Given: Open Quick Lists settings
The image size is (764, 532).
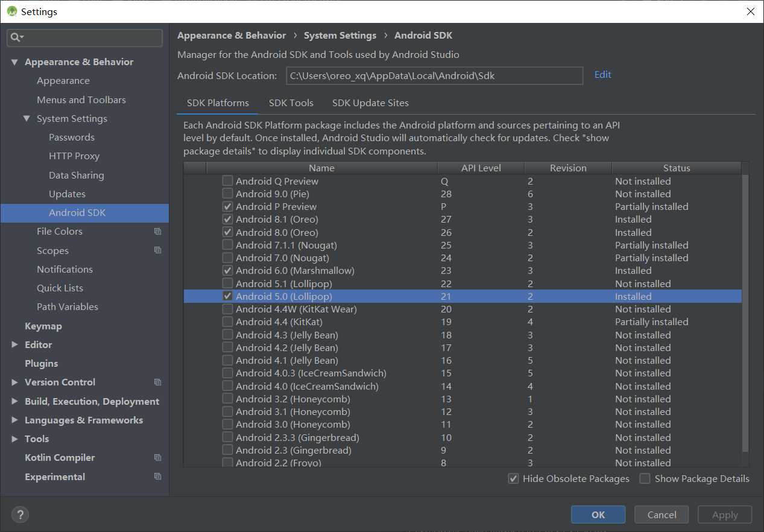Looking at the screenshot, I should (60, 288).
